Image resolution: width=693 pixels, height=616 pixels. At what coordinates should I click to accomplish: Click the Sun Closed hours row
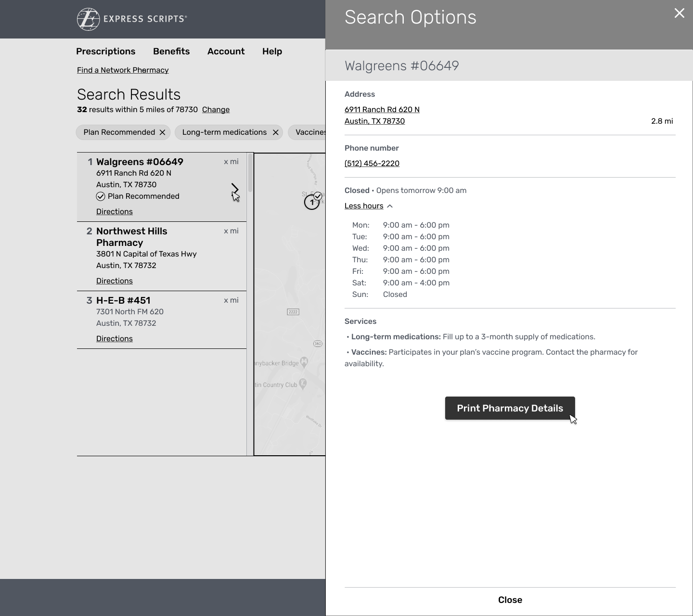[380, 295]
